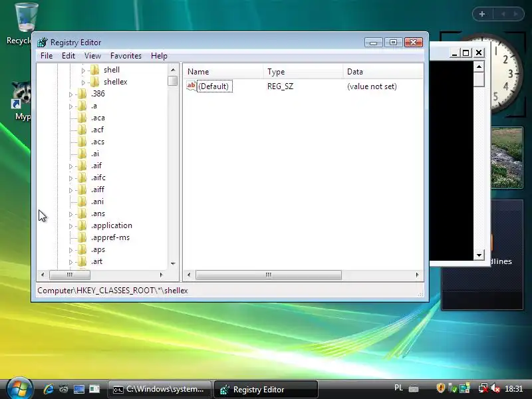Select the .ai key label
This screenshot has width=532, height=399.
coord(95,154)
